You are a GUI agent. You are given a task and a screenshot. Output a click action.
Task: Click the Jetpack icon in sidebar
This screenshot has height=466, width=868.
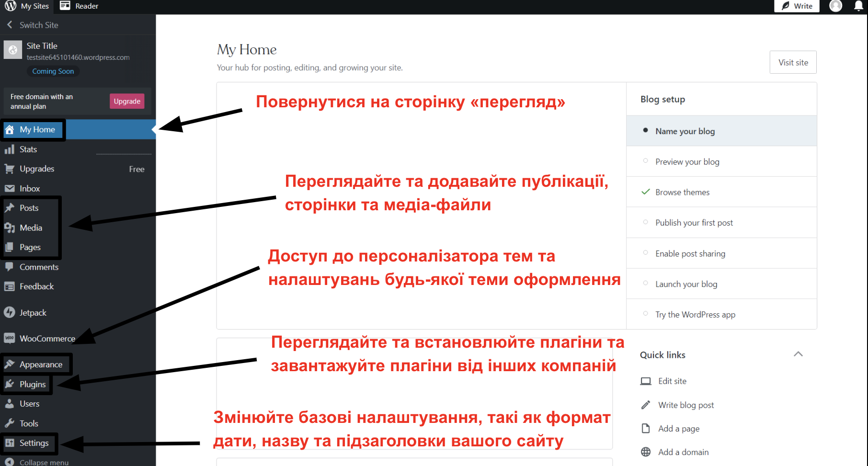pos(10,312)
